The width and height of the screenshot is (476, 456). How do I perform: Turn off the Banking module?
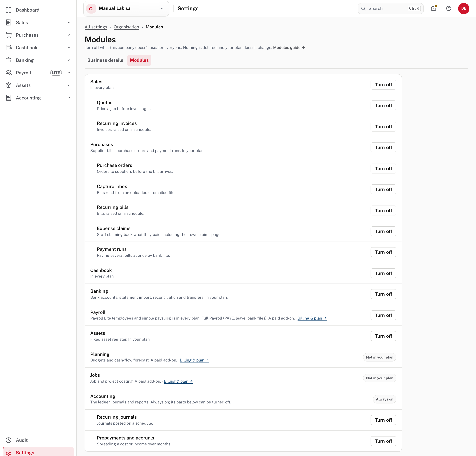pos(383,294)
